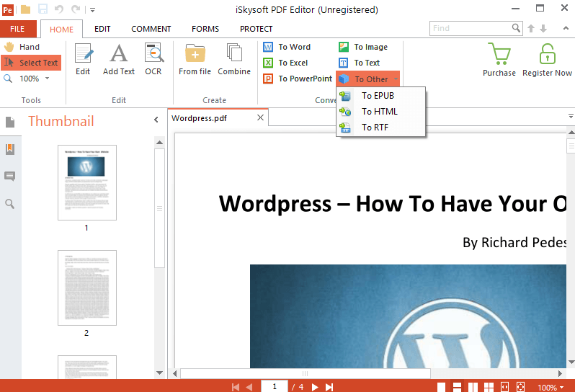Switch to two-page facing view
The width and height of the screenshot is (575, 392).
point(473,387)
